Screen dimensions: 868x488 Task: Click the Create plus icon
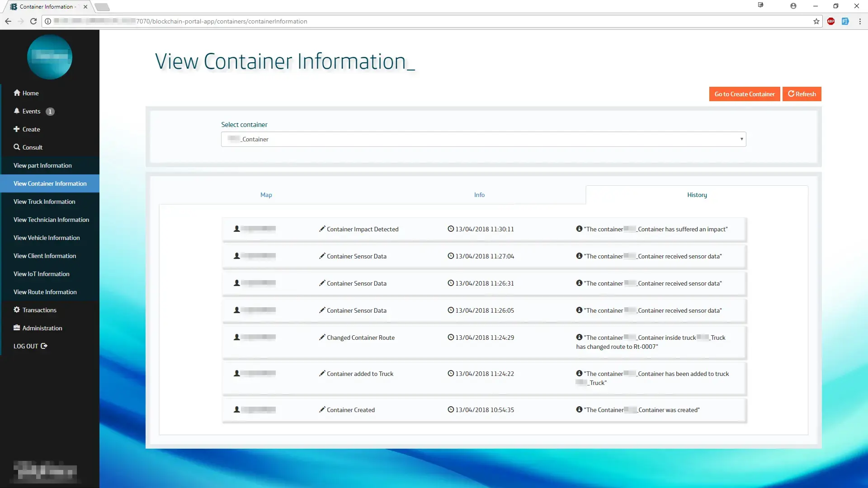click(17, 129)
